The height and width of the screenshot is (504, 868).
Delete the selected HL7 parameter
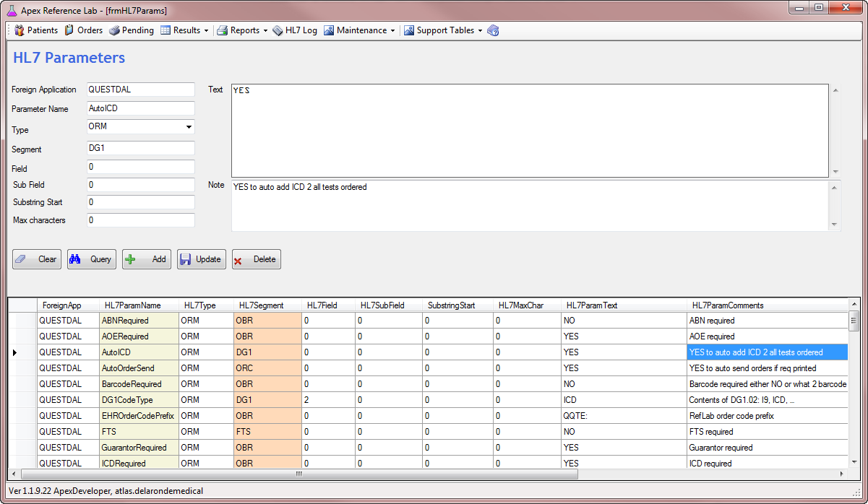(257, 259)
